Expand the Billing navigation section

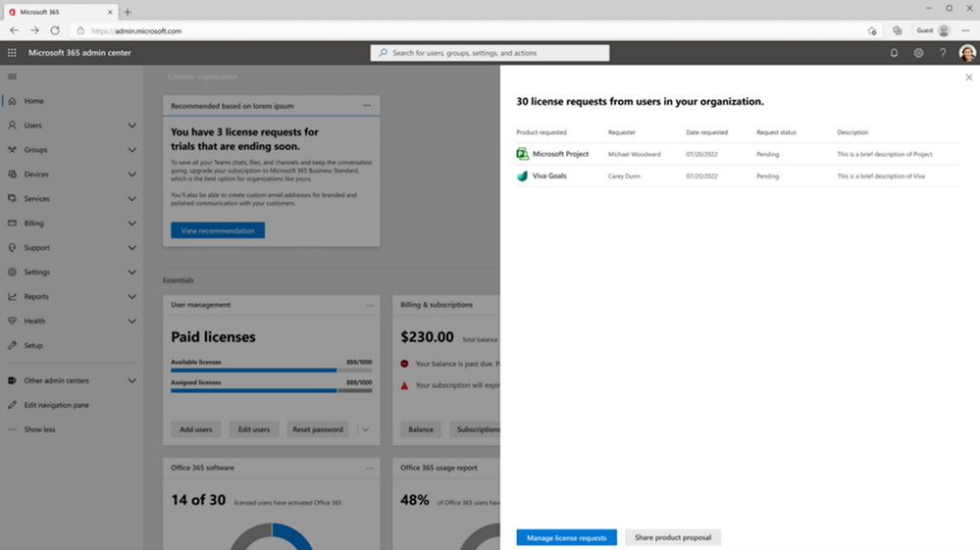tap(131, 223)
